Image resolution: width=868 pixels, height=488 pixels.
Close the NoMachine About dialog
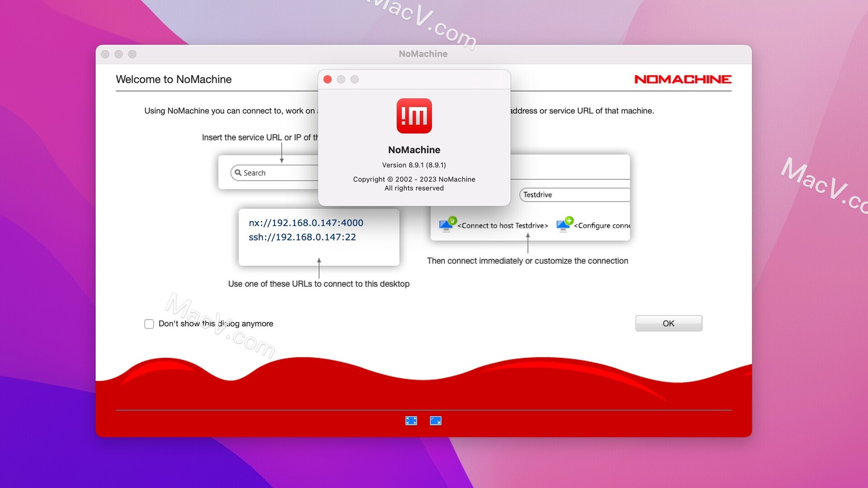(x=328, y=80)
